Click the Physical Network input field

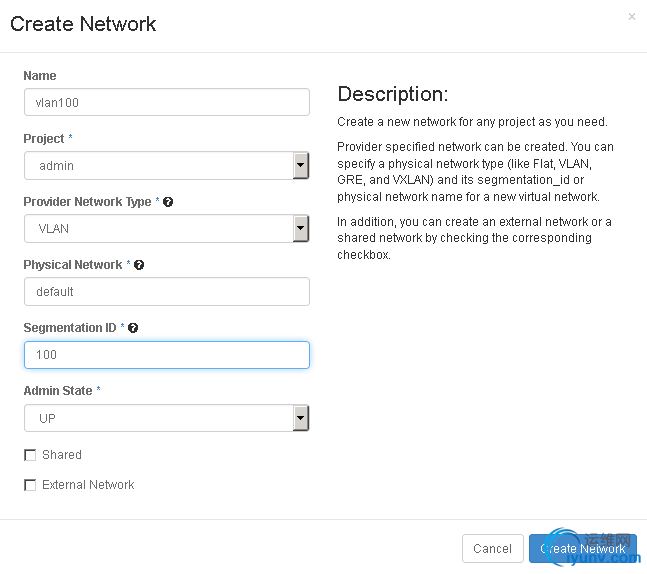(167, 291)
